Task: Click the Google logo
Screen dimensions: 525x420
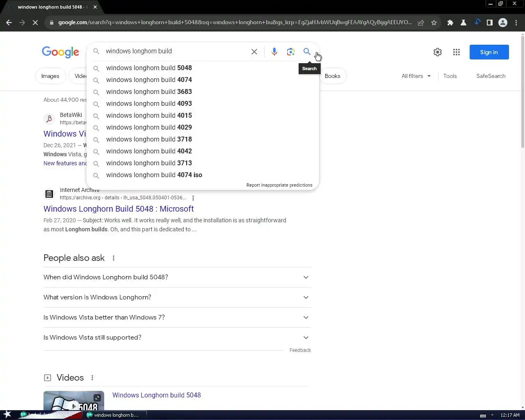Action: click(x=60, y=52)
